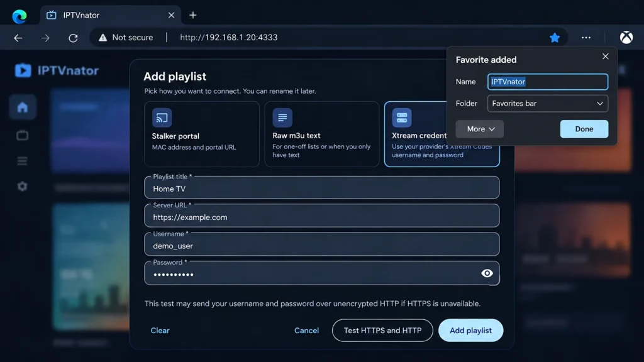Click the Not secure warning icon
The height and width of the screenshot is (362, 644).
pyautogui.click(x=103, y=37)
